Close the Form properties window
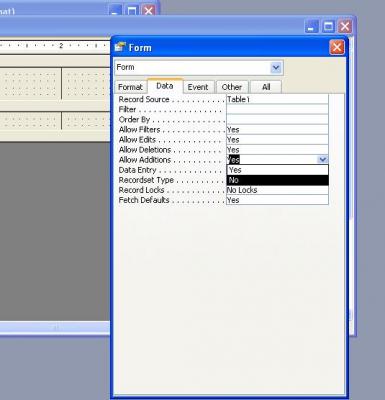 click(337, 47)
